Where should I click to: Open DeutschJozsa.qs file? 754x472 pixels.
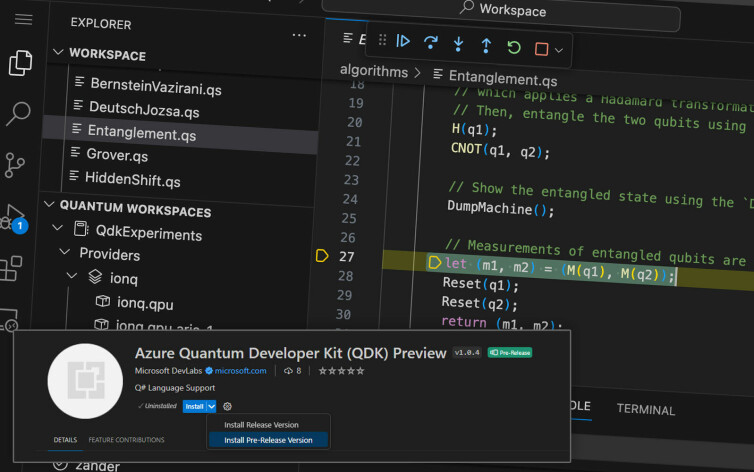point(144,109)
